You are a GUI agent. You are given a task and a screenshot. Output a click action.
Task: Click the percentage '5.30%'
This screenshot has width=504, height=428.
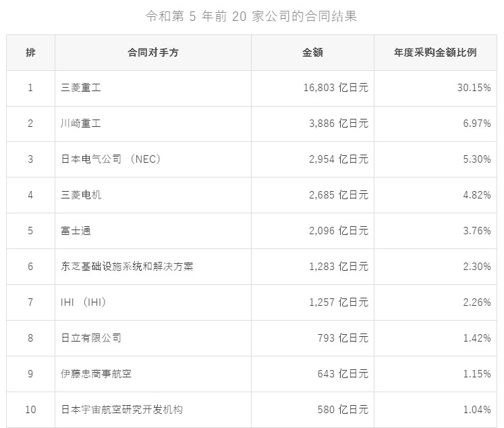[477, 159]
